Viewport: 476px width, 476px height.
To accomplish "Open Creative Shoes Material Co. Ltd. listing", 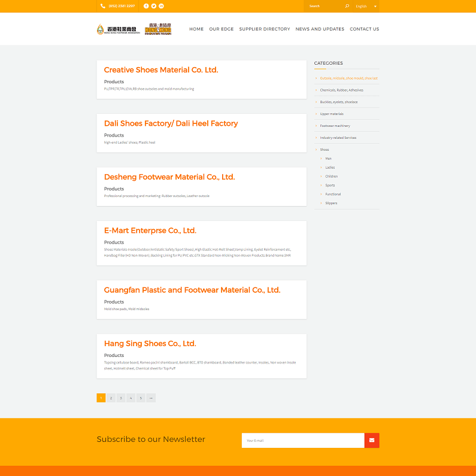I will 161,70.
